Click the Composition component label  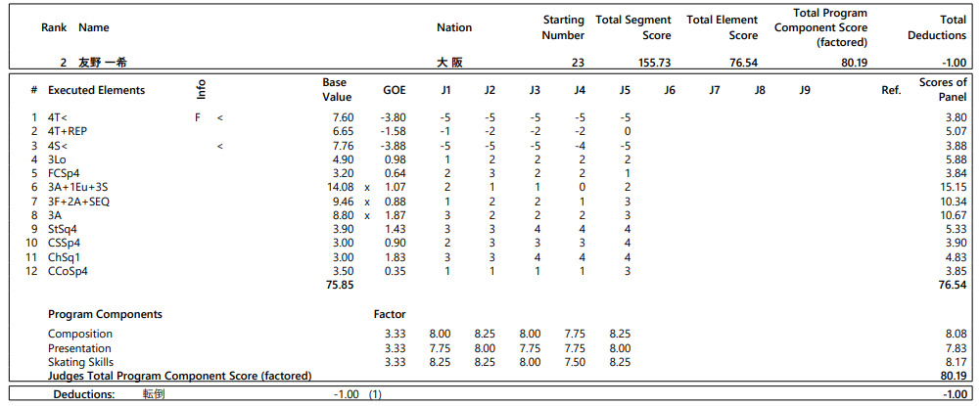coord(80,334)
